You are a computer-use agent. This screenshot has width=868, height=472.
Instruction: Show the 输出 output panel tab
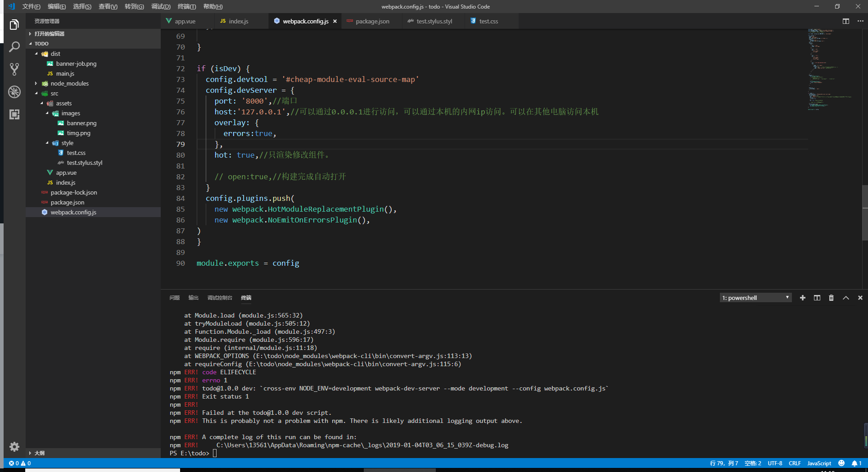194,298
